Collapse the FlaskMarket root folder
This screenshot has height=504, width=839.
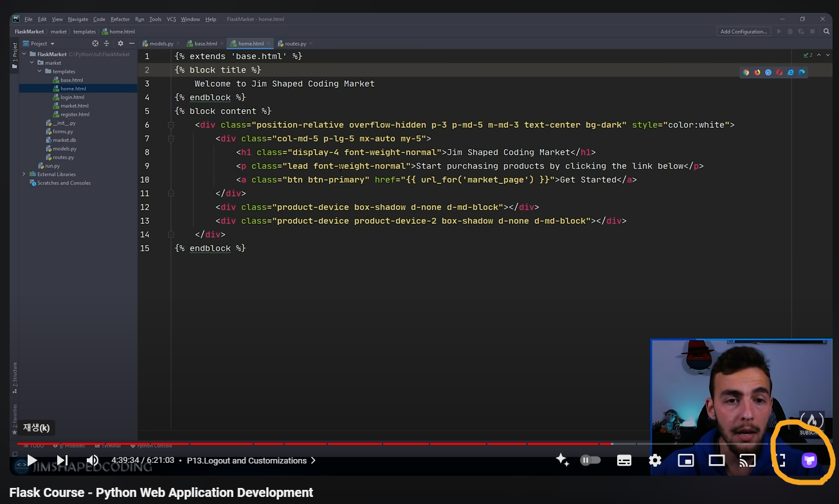pos(24,55)
